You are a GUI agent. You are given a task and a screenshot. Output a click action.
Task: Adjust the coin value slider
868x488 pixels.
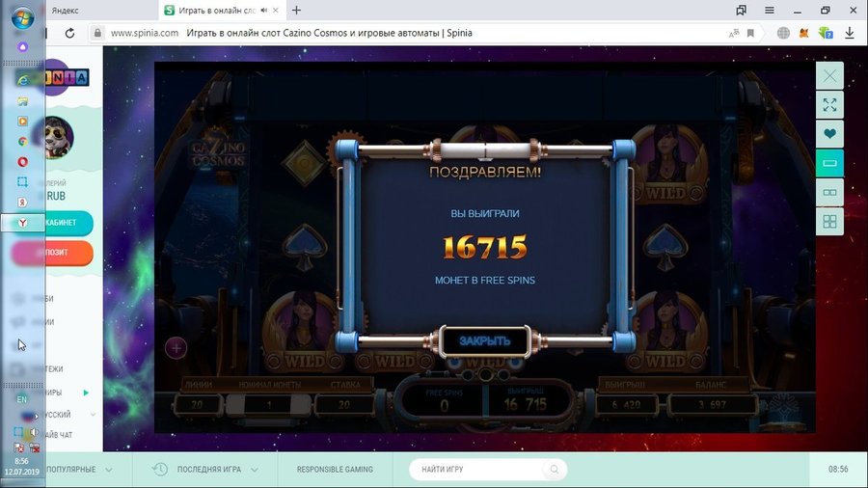coord(268,404)
